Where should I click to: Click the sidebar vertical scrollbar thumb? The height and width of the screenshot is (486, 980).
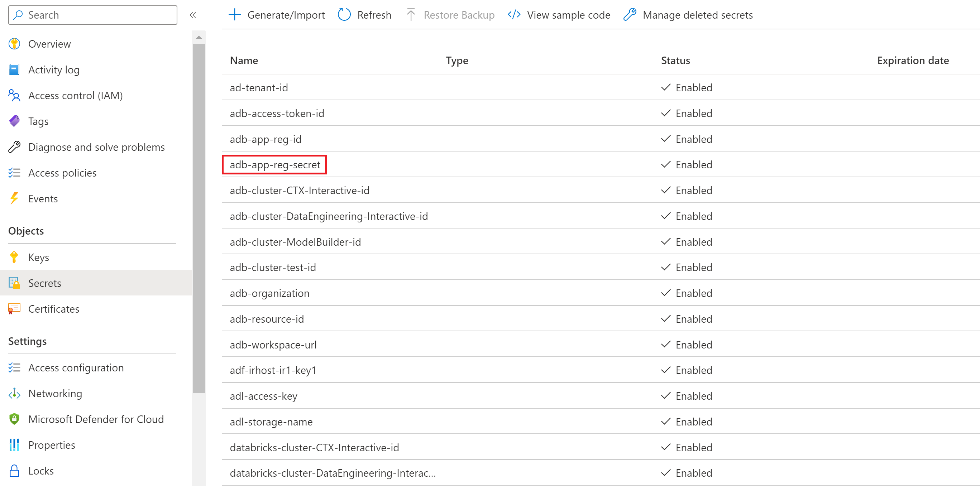tap(199, 218)
